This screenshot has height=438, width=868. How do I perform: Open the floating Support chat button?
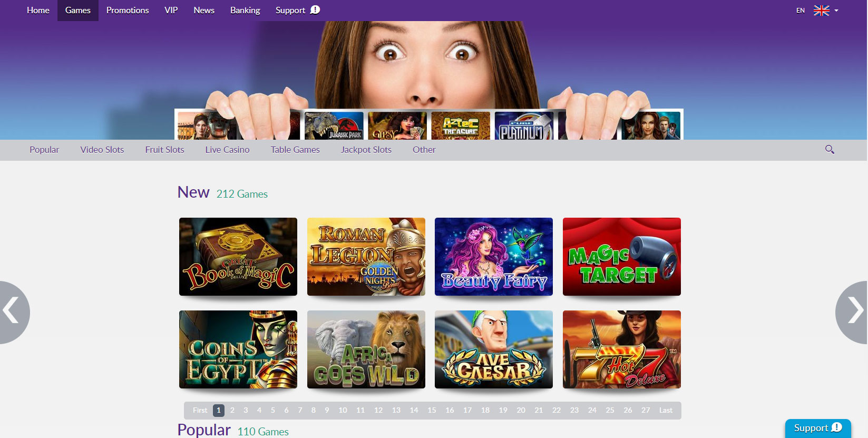[x=817, y=428]
